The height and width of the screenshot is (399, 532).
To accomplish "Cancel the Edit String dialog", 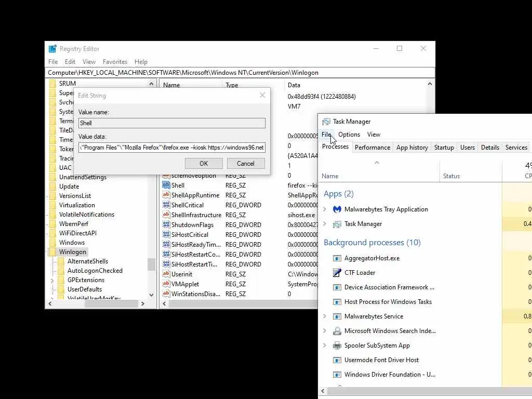I will tap(246, 164).
